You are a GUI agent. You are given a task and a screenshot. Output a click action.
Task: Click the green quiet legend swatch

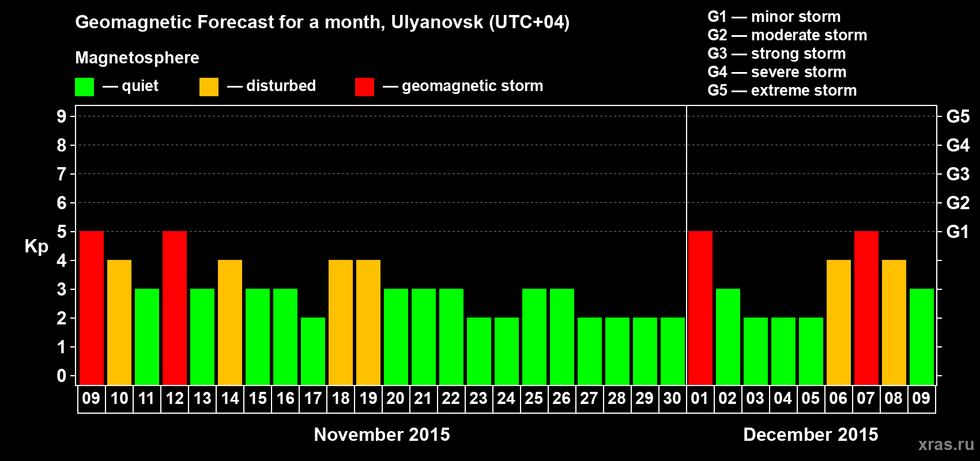[84, 87]
